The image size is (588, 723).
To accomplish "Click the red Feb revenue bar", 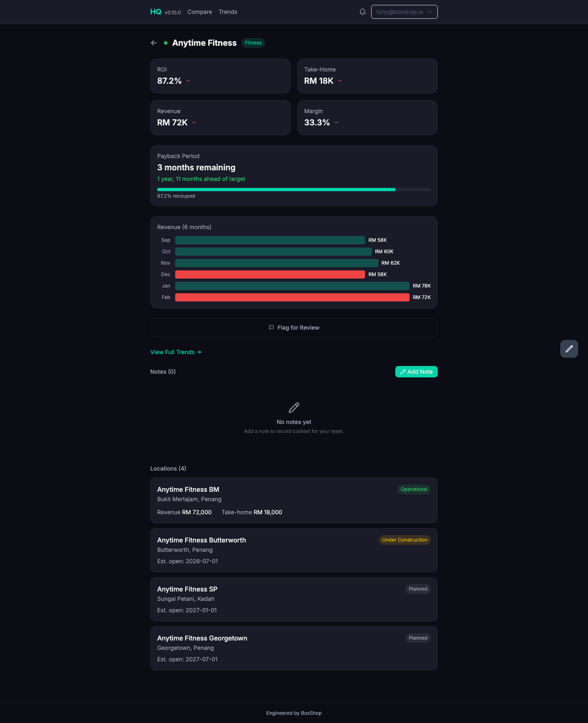I will (292, 297).
